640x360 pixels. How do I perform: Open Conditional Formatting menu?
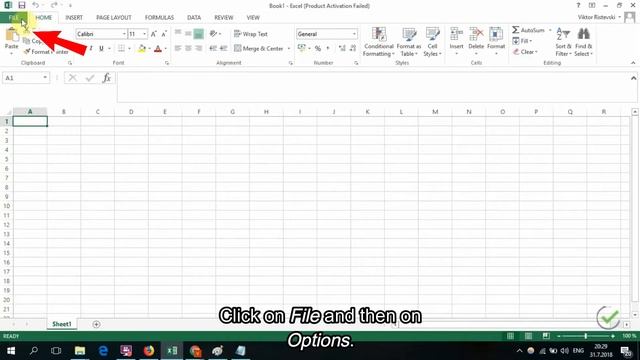tap(379, 42)
